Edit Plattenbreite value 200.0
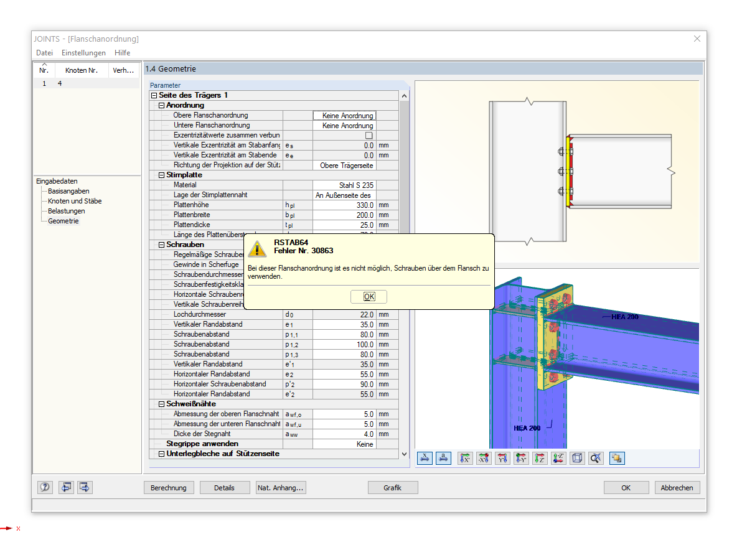Viewport: 747px width, 560px height. pyautogui.click(x=344, y=215)
